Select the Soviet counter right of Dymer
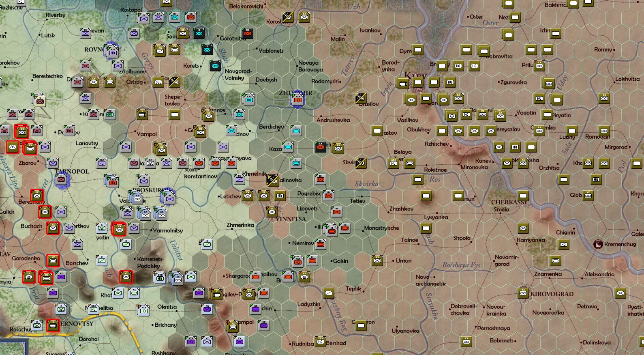The image size is (644, 355). 418,49
